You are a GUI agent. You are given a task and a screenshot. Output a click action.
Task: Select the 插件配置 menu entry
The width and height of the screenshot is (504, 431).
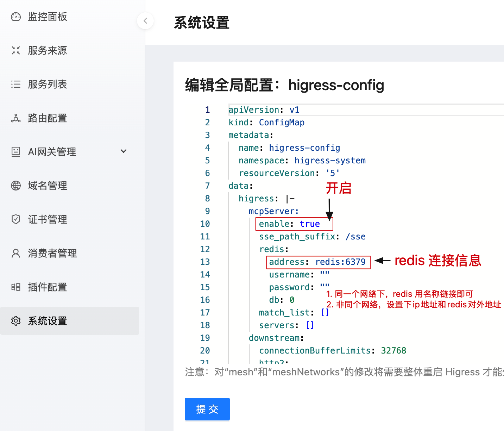pyautogui.click(x=48, y=287)
